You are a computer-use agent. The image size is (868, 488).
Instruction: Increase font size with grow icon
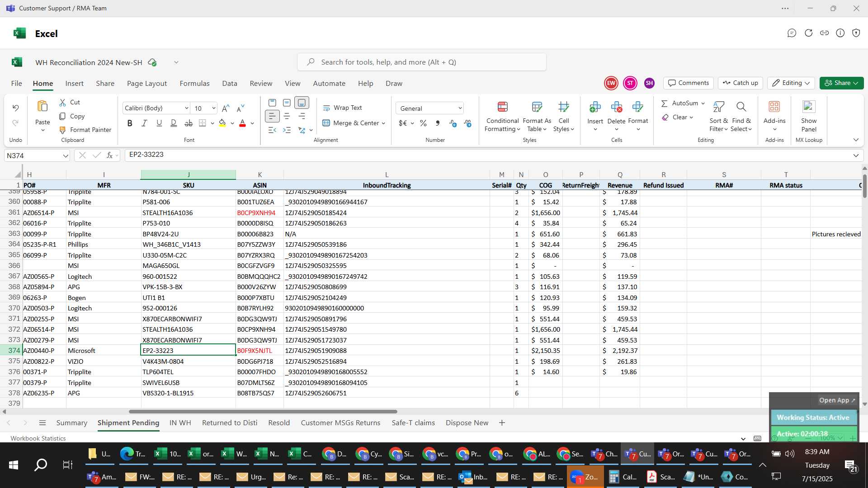click(226, 108)
